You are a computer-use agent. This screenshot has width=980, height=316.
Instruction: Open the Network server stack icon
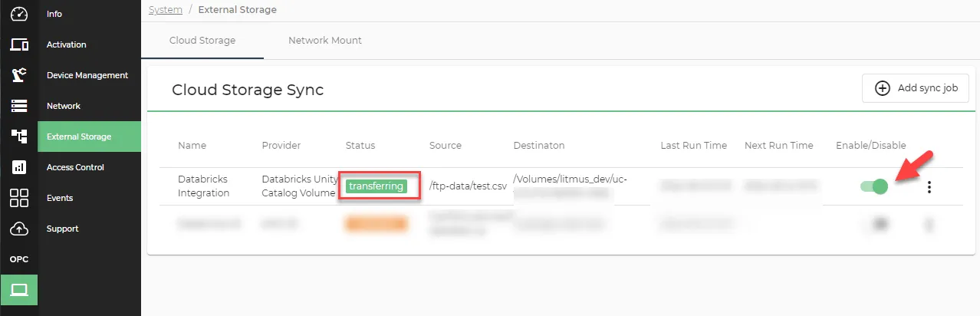tap(19, 106)
